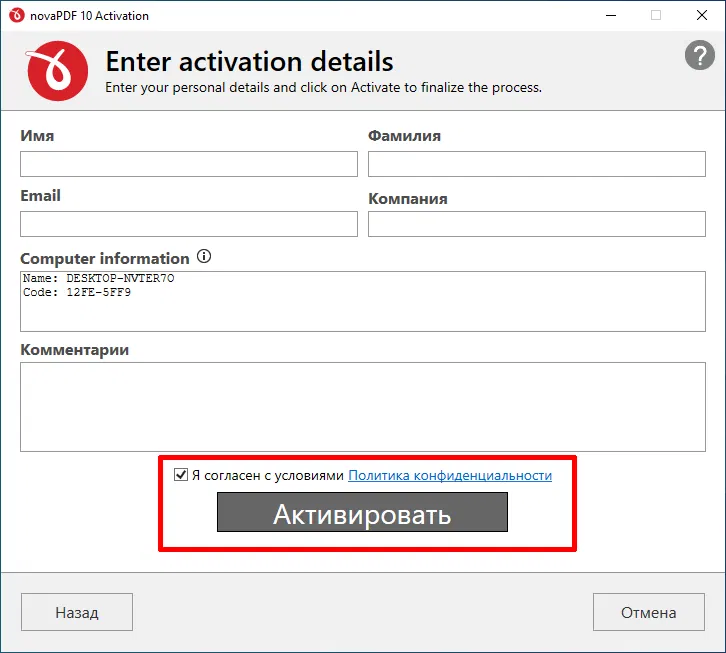Viewport: 726px width, 653px height.
Task: Click the Активировать button
Action: (362, 512)
